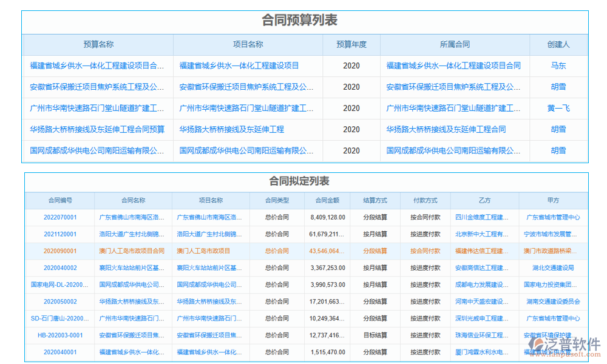Open creator 马东 in 创建人 column
The image size is (607, 364).
(x=558, y=66)
